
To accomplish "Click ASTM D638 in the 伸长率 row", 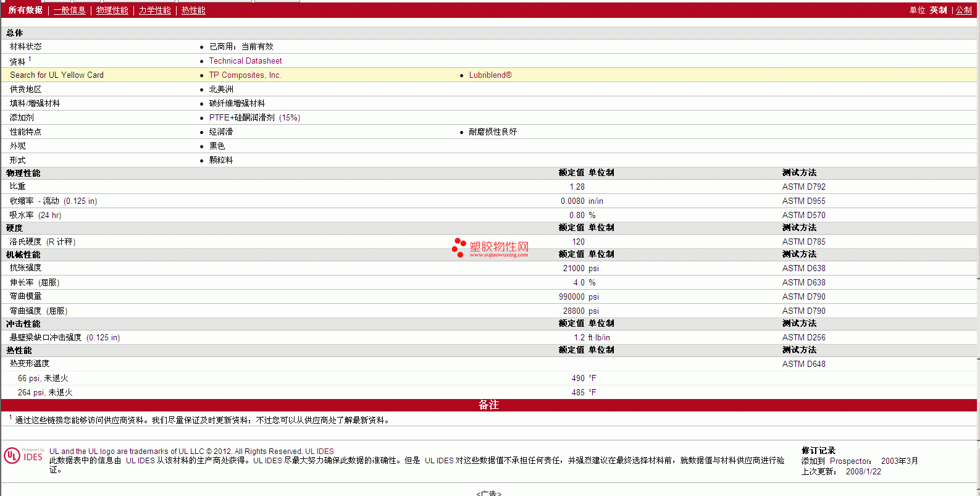I will (804, 283).
